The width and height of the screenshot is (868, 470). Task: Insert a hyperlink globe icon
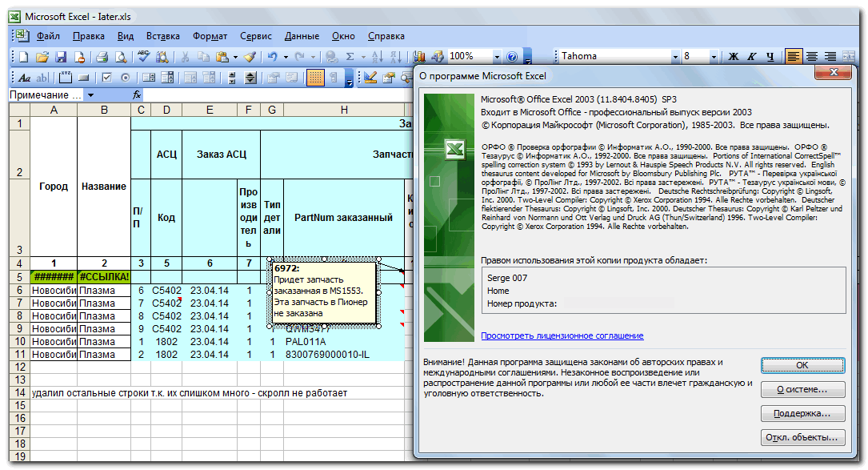click(x=331, y=57)
